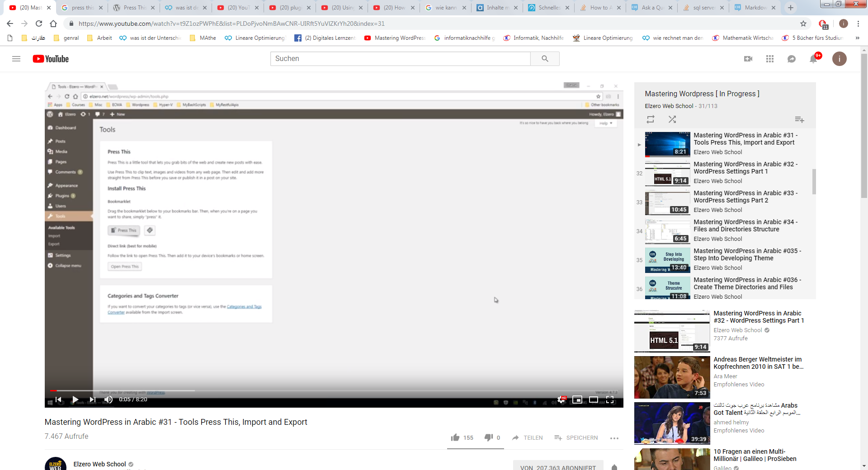Toggle playlist shuffle

tap(672, 119)
